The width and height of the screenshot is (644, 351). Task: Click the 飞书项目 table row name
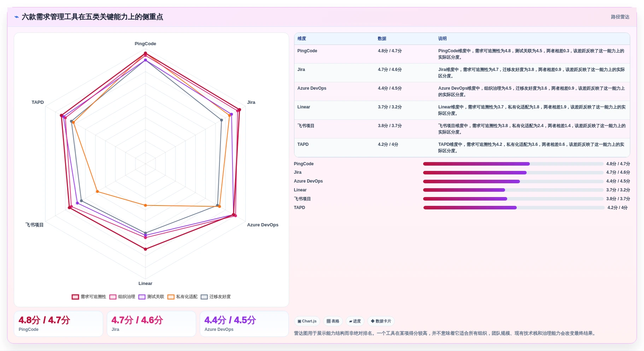click(306, 126)
